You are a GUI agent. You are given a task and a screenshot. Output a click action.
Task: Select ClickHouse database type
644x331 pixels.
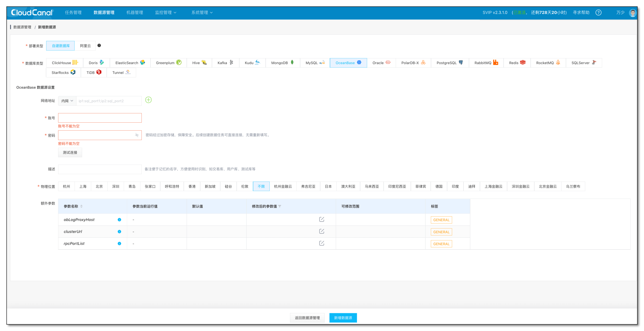click(65, 63)
